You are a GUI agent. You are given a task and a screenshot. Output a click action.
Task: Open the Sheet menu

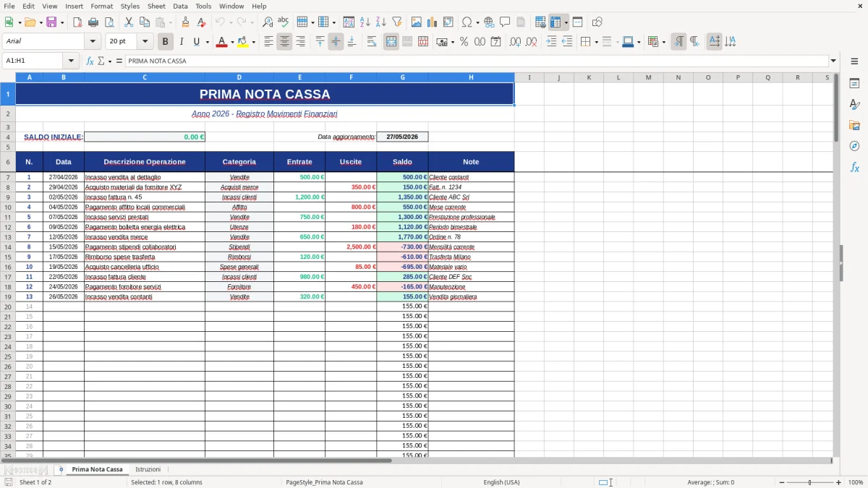[156, 6]
